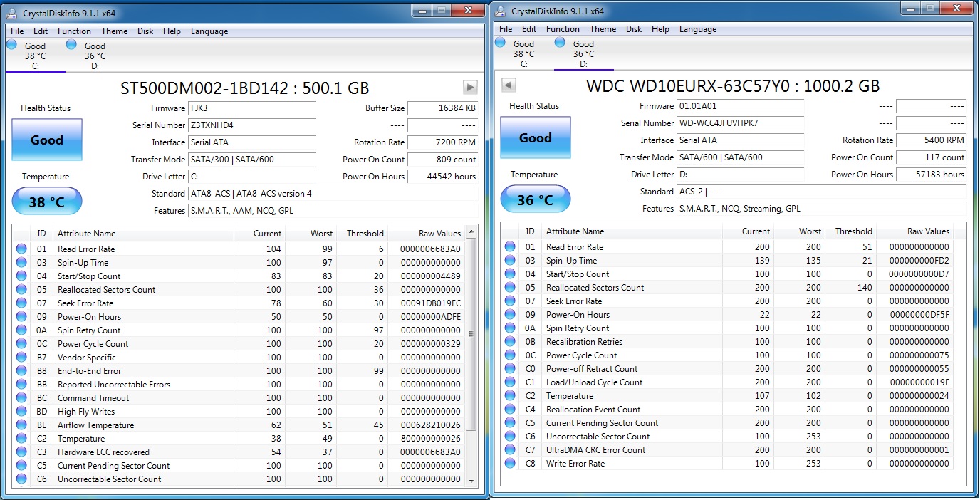Click status orb for Uncorrectable Sector Count in right window
The image size is (980, 500).
click(510, 437)
